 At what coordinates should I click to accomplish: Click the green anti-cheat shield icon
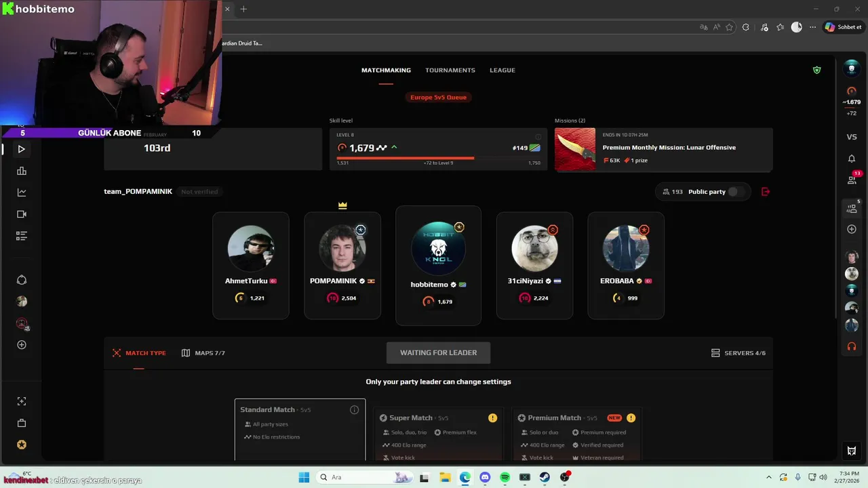click(816, 70)
